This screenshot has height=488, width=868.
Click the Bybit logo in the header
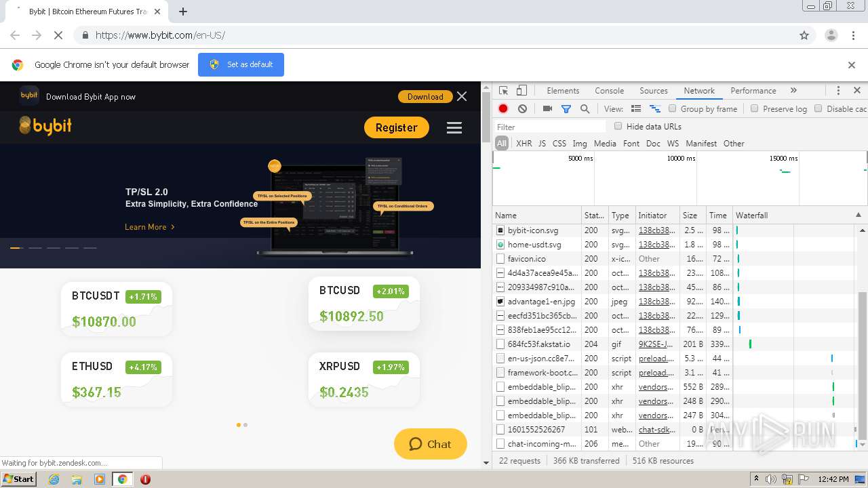pos(45,126)
